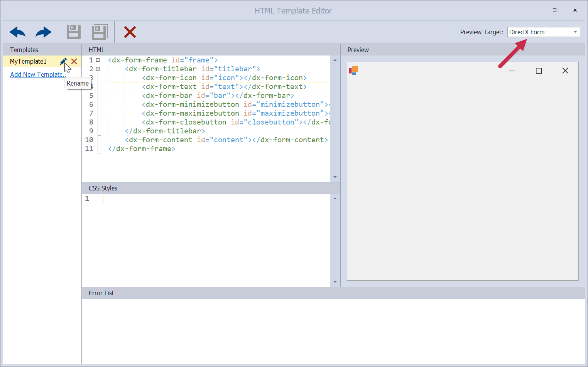
Task: Collapse the dx-form-titlebar node on line 2
Action: click(x=98, y=69)
